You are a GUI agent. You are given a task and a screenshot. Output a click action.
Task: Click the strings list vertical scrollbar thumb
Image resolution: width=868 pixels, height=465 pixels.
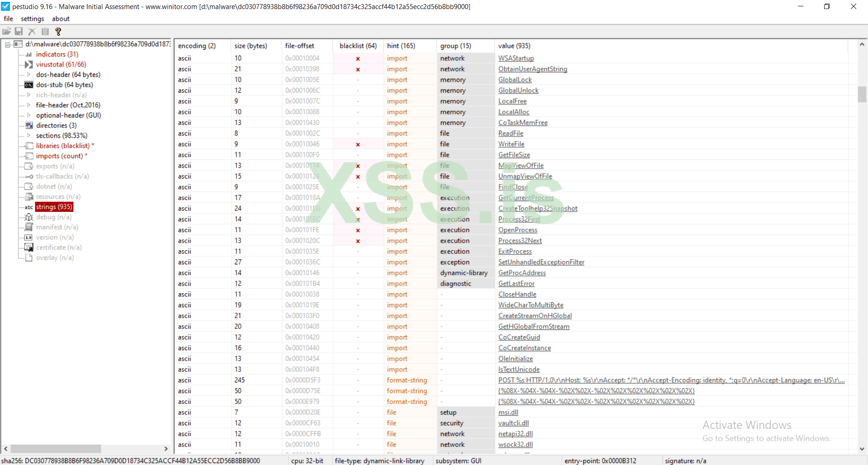pos(862,94)
